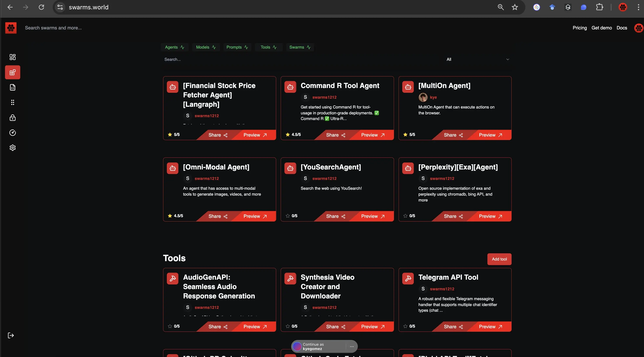The image size is (644, 357).
Task: Select the Swarms filter tab
Action: click(x=299, y=47)
